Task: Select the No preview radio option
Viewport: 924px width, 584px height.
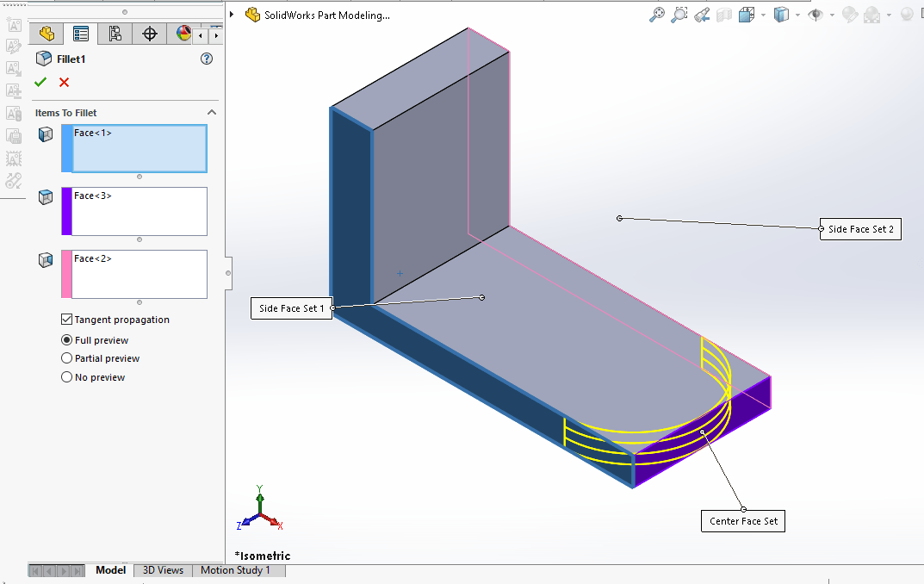Action: tap(67, 377)
